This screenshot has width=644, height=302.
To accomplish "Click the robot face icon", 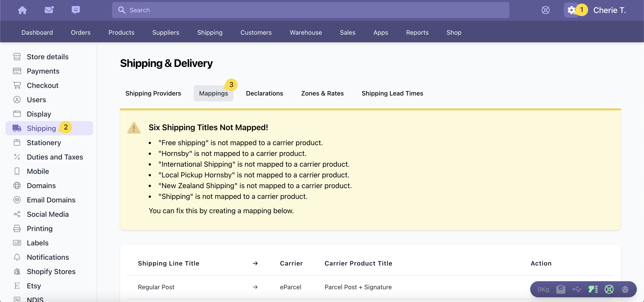I will point(625,289).
